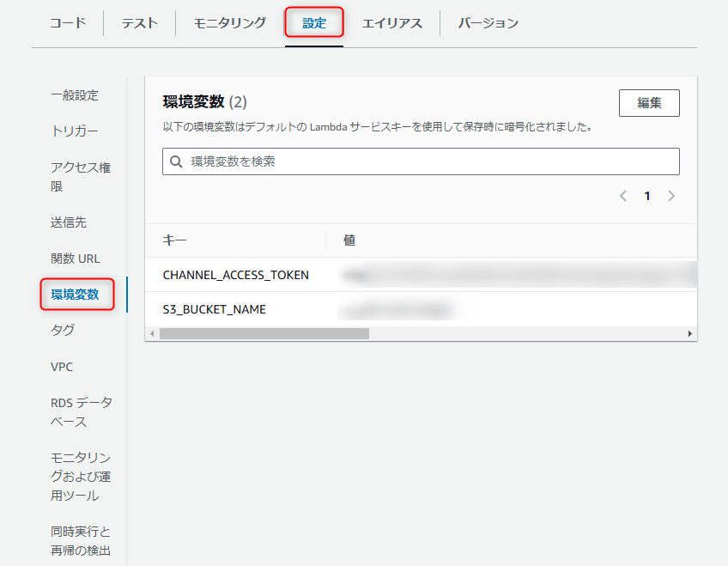
Task: Open アクセス権限 settings
Action: (x=81, y=177)
